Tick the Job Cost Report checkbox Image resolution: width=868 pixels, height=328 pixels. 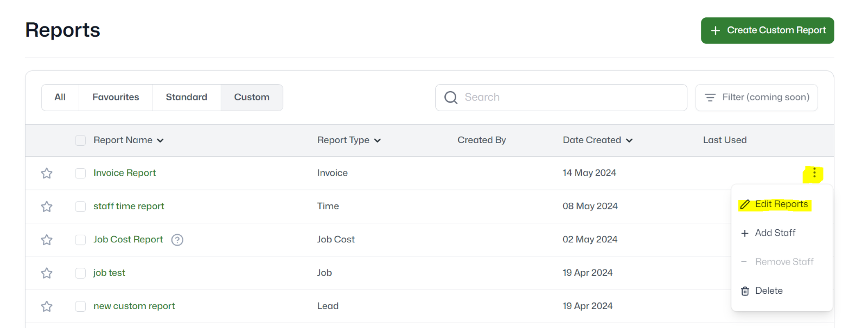pos(80,240)
